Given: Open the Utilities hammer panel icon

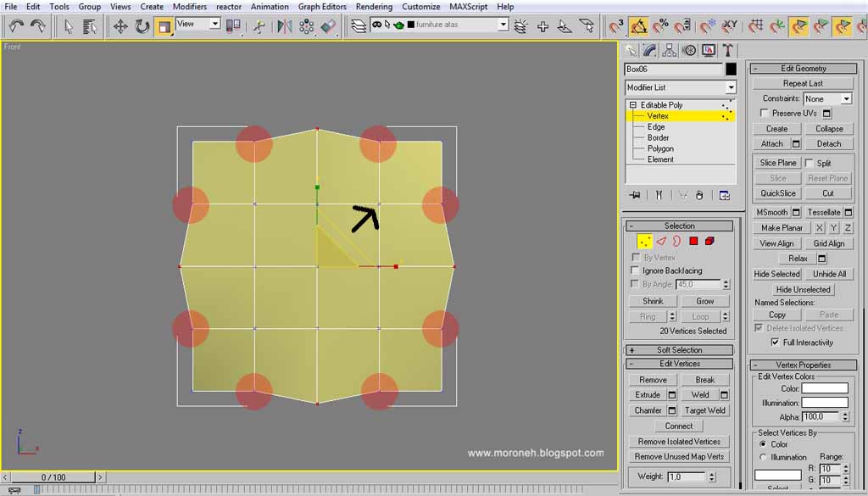Looking at the screenshot, I should (728, 50).
